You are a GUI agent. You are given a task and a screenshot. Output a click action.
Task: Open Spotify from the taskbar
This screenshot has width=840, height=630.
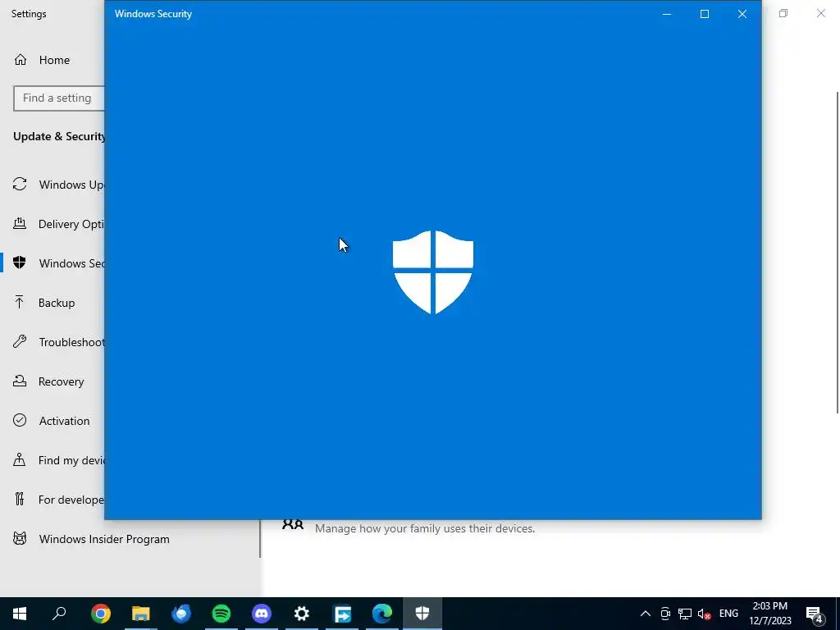[x=221, y=614]
